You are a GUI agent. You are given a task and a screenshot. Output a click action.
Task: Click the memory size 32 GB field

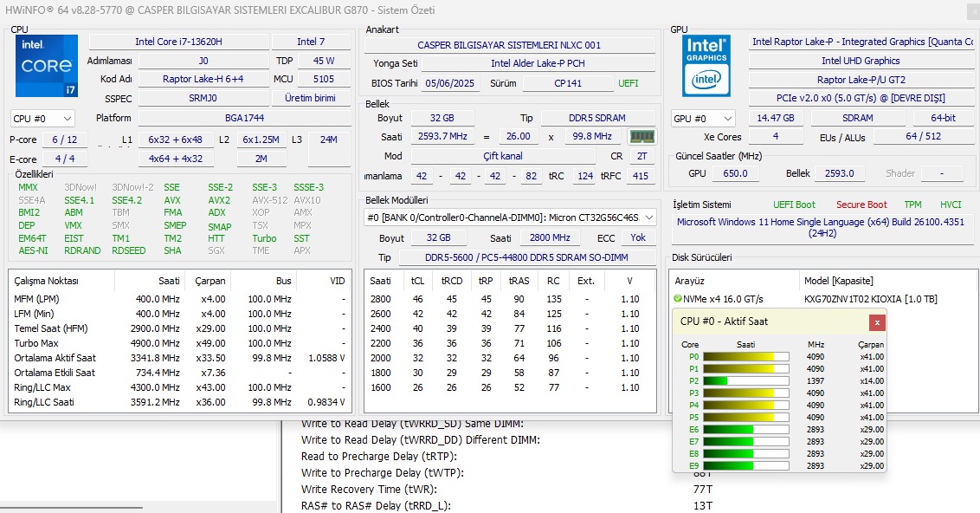click(x=442, y=118)
